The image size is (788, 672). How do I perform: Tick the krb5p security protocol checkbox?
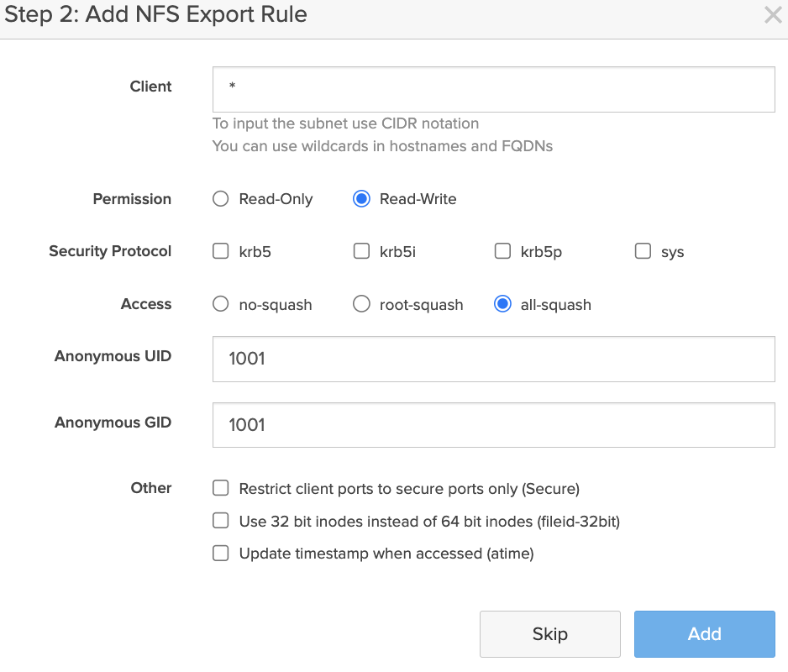point(502,251)
